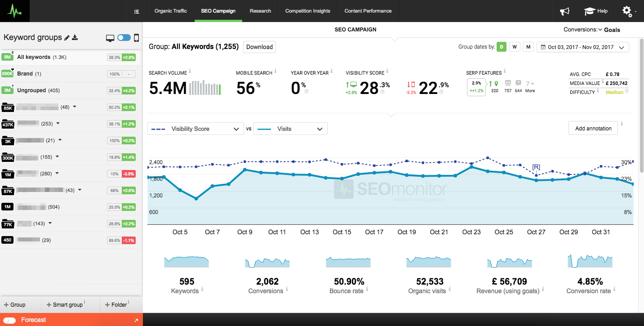Click the megaphone announcements icon
The width and height of the screenshot is (644, 326).
(x=564, y=11)
